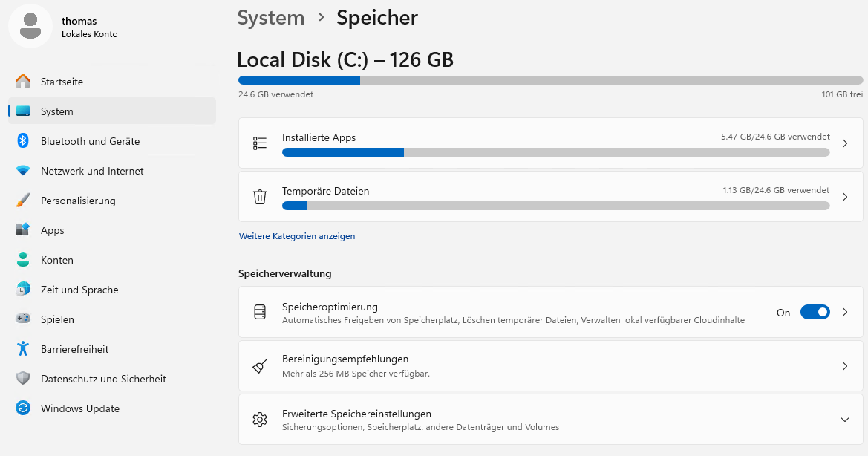Open Temporäre Dateien details with chevron
Viewport: 868px width, 456px height.
[x=844, y=196]
